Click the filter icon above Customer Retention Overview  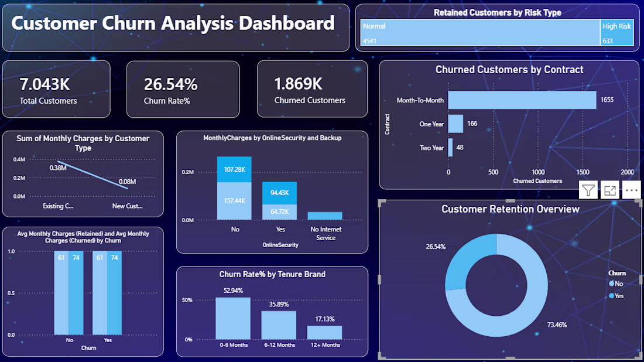tap(588, 190)
